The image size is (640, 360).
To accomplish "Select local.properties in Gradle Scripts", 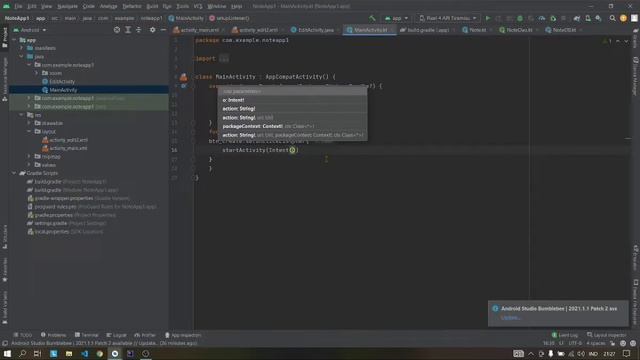I will (65, 231).
